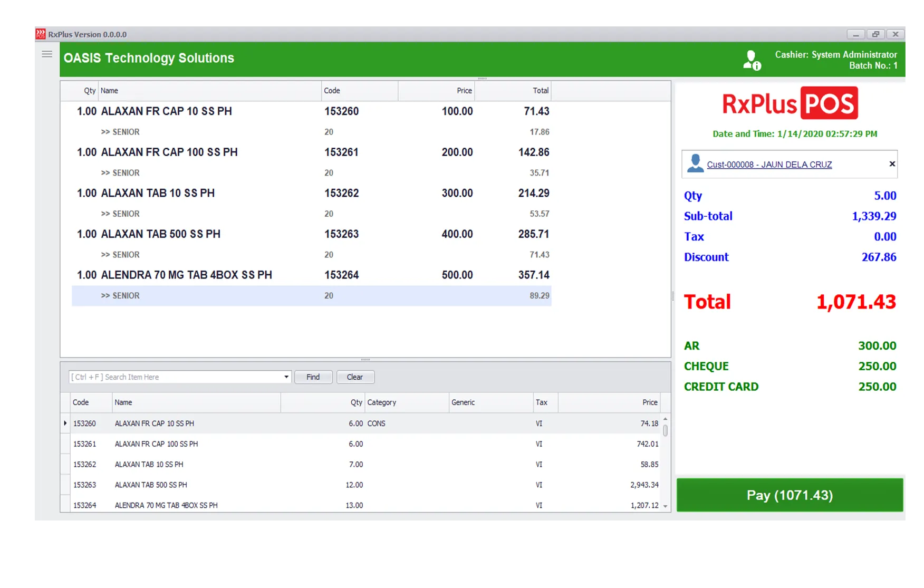Image resolution: width=924 pixels, height=588 pixels.
Task: Sort cart by Code column header
Action: 360,91
